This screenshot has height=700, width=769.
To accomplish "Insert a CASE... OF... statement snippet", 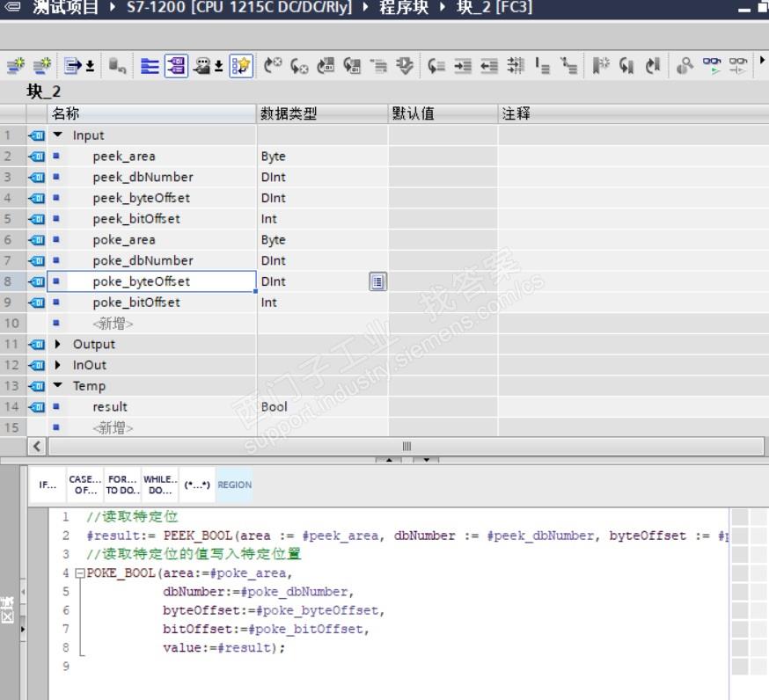I will click(x=84, y=485).
